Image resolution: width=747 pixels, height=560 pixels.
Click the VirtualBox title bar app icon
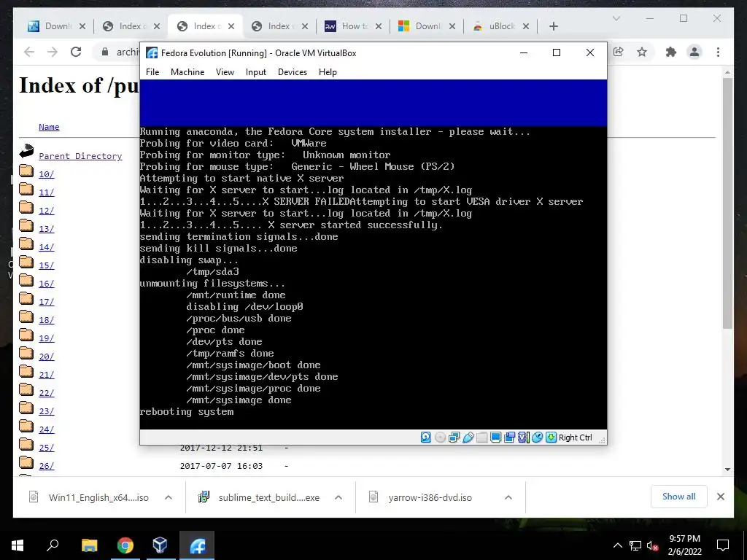[x=152, y=52]
